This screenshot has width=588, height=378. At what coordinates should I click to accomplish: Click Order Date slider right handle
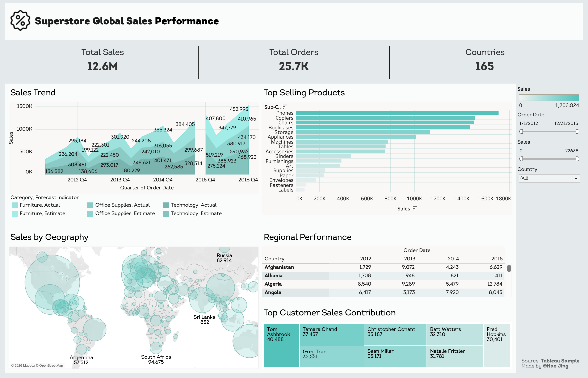[x=577, y=131]
